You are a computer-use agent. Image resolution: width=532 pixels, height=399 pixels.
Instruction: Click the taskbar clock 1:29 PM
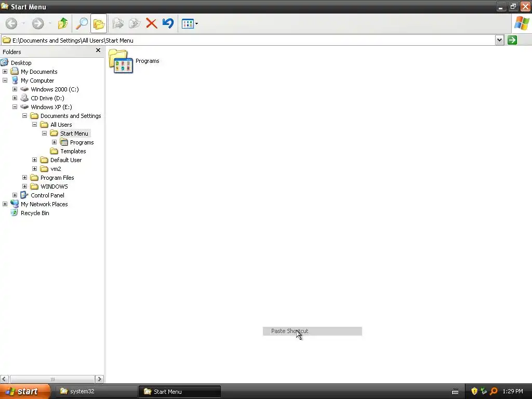click(x=513, y=391)
